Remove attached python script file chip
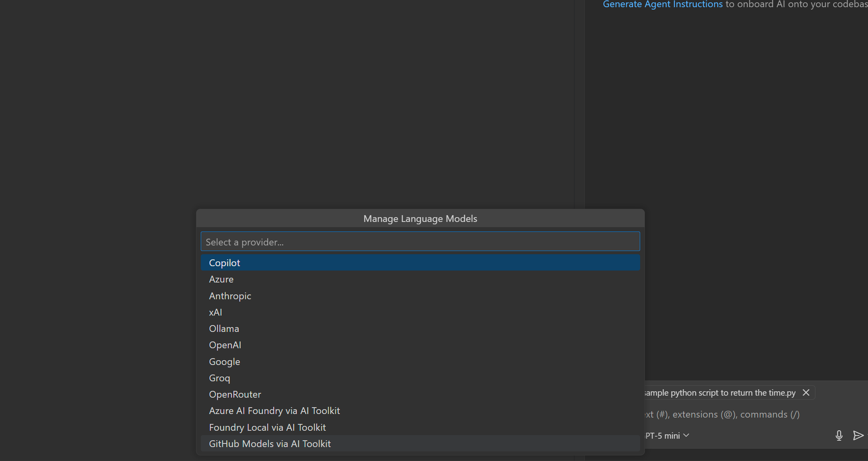This screenshot has width=868, height=461. click(806, 393)
